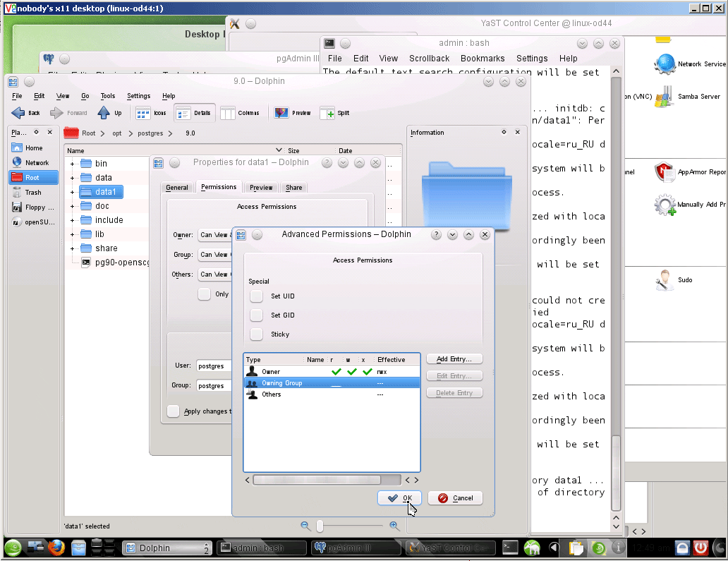The height and width of the screenshot is (561, 728).
Task: Click the Edit Entry button
Action: tap(454, 375)
